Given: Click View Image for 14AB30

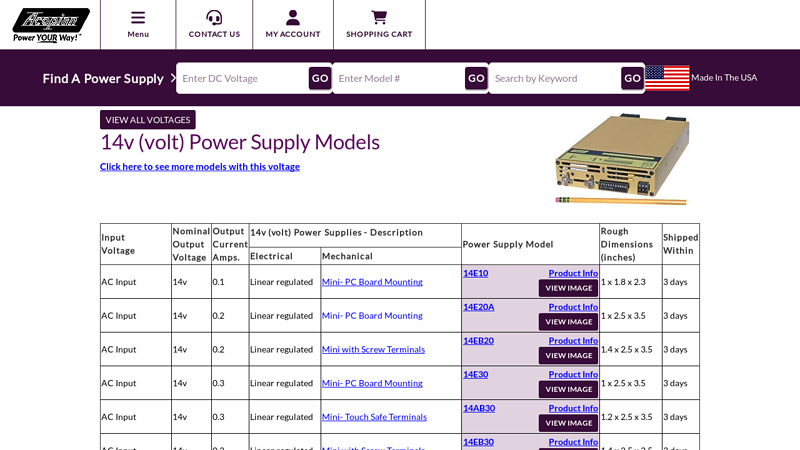Looking at the screenshot, I should coord(568,423).
